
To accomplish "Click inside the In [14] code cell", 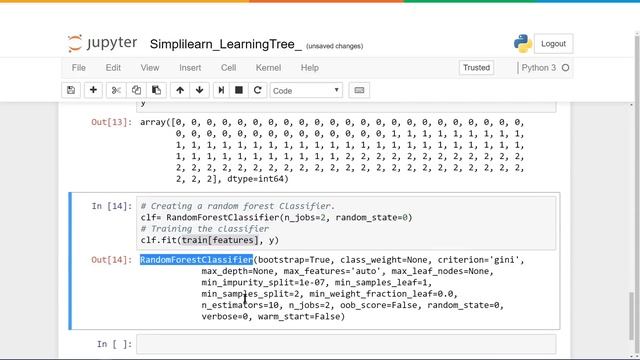I will coord(346,223).
